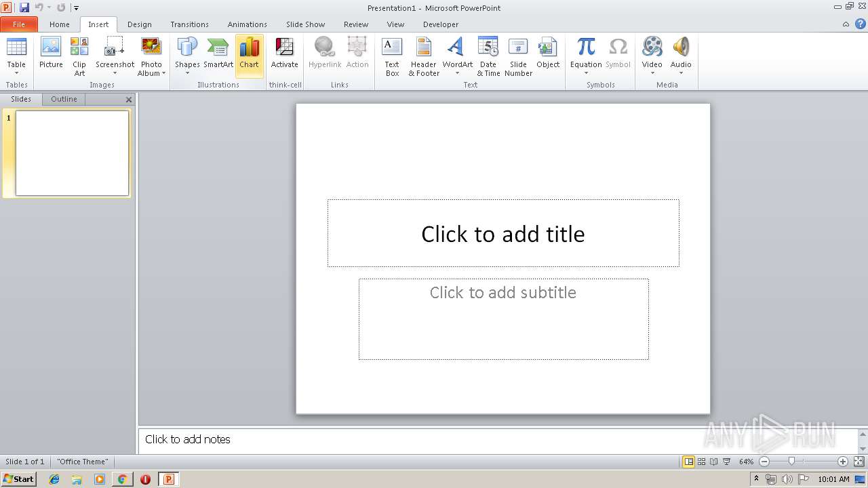Zoom in with plus button
The width and height of the screenshot is (868, 488).
coord(843,462)
